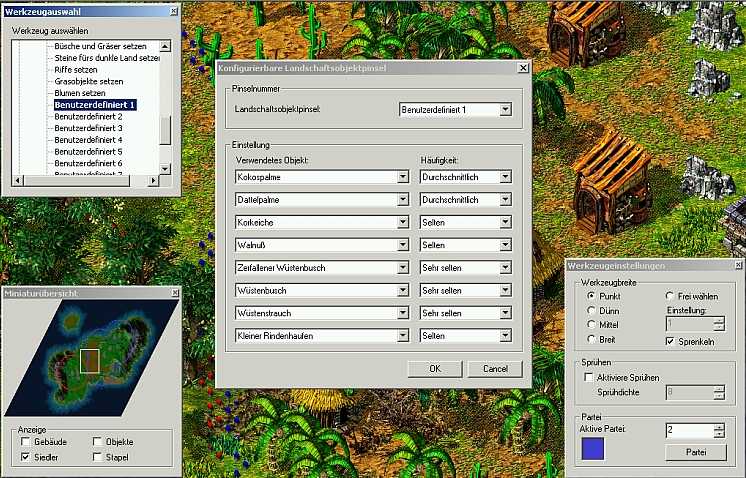The image size is (746, 478).
Task: Close the Werkzeugeinstellungen window
Action: (x=738, y=265)
